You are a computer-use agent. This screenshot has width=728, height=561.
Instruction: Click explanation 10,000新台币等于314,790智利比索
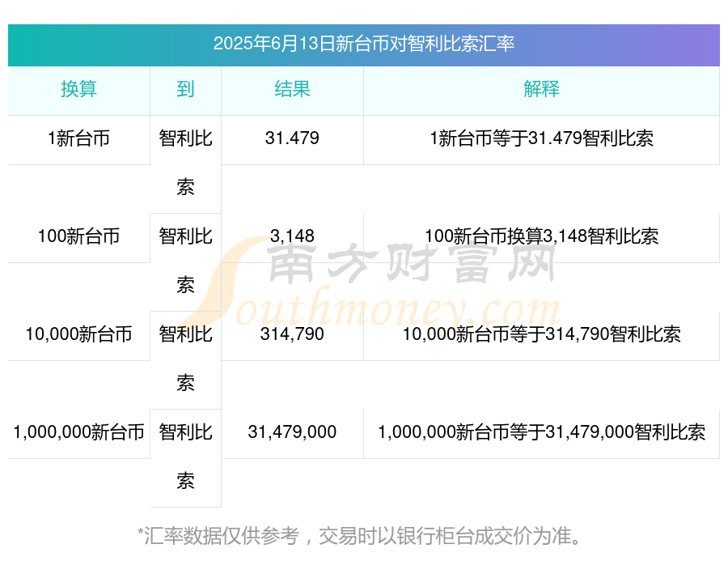(541, 334)
